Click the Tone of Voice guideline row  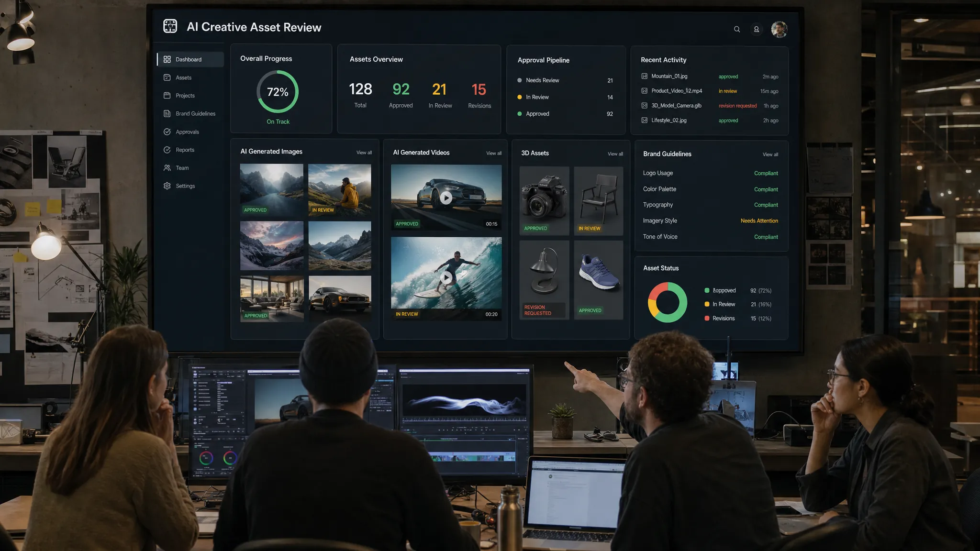pos(711,237)
